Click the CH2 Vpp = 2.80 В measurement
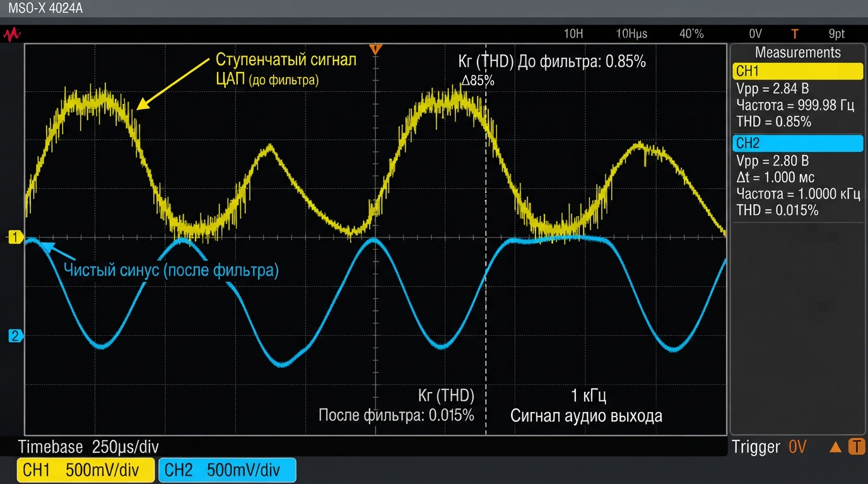 [772, 161]
